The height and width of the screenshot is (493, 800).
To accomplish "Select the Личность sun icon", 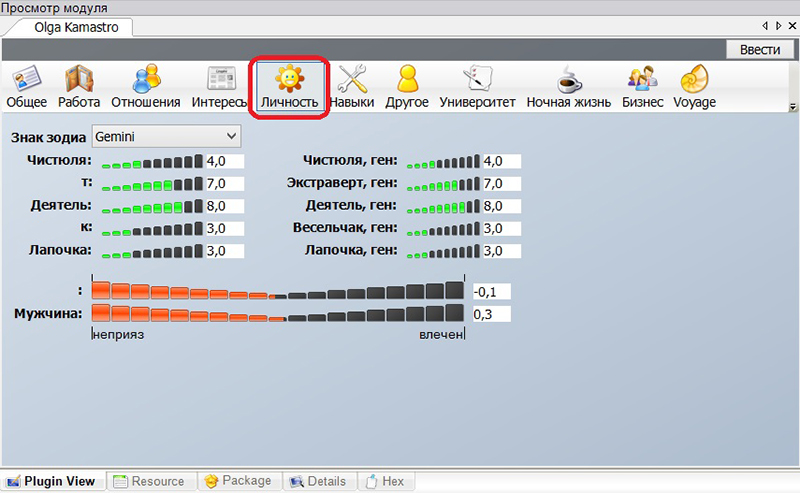I will (289, 79).
